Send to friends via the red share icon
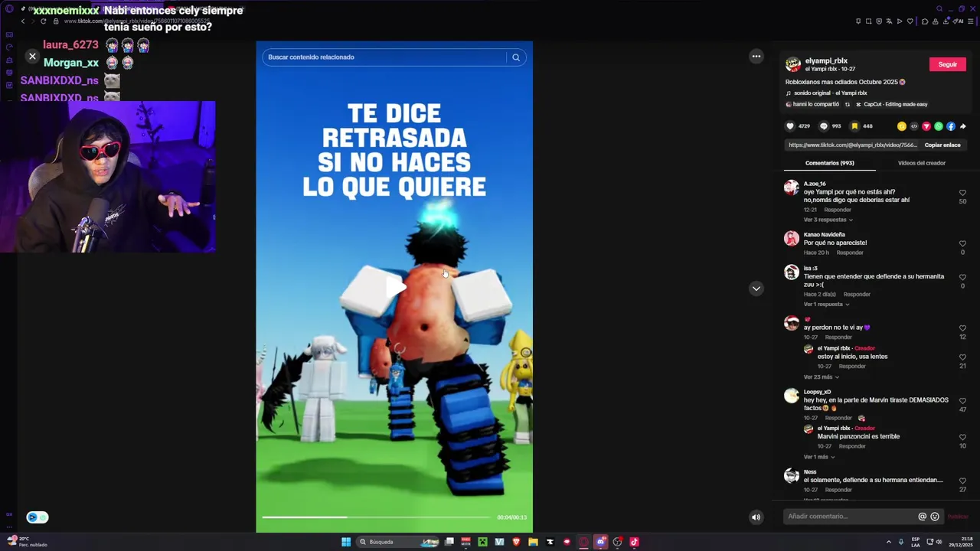Viewport: 980px width, 551px height. (x=926, y=126)
